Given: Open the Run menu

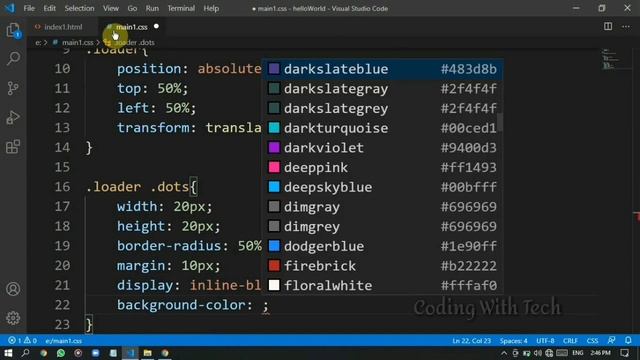Looking at the screenshot, I should [152, 8].
